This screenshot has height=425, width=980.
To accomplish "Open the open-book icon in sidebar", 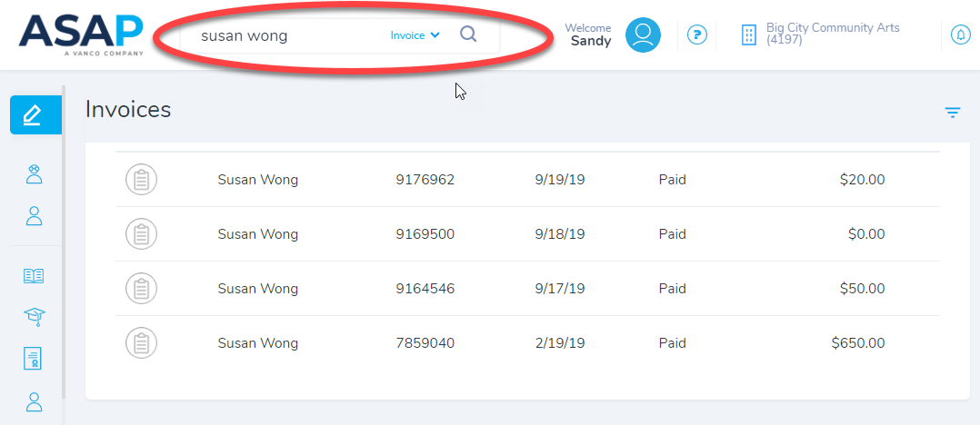I will coord(34,276).
